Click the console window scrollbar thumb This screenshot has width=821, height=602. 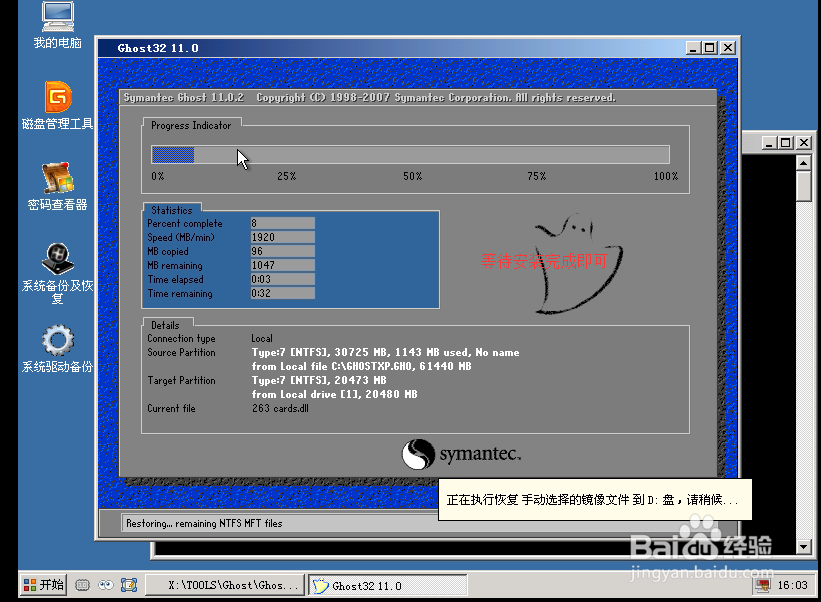[804, 186]
